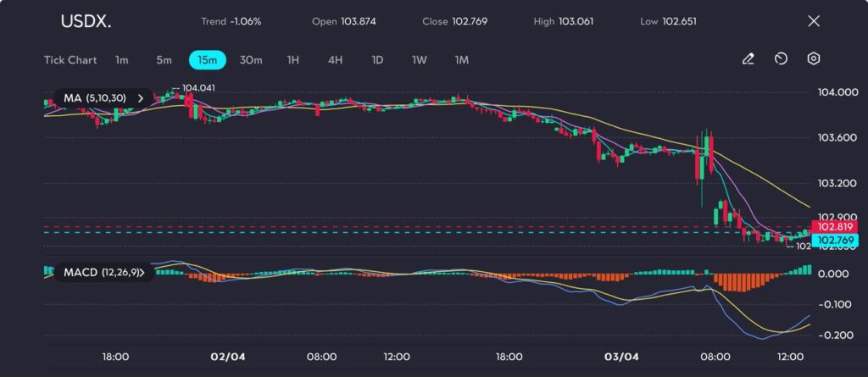Switch to 30m timeframe
The image size is (868, 377).
(251, 60)
